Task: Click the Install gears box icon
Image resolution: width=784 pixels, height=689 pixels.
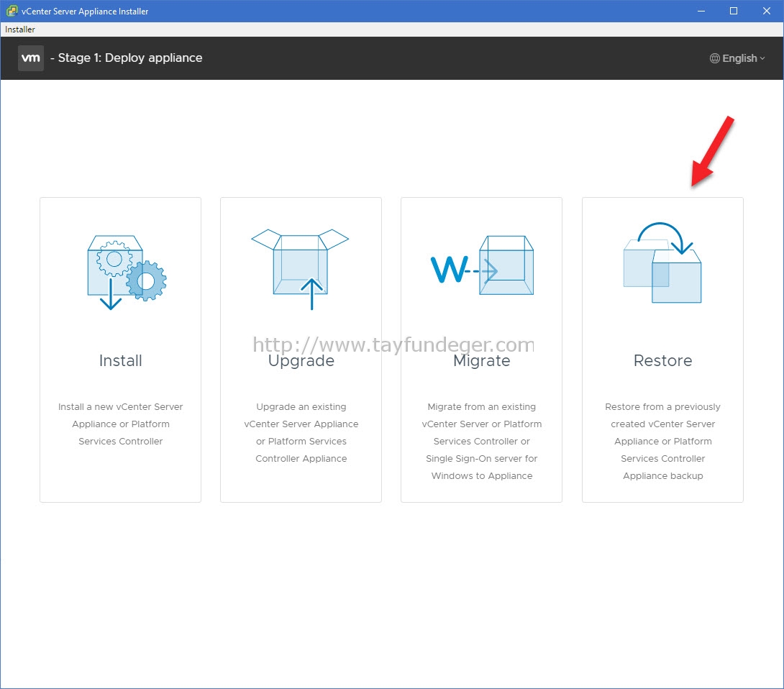Action: click(x=127, y=273)
